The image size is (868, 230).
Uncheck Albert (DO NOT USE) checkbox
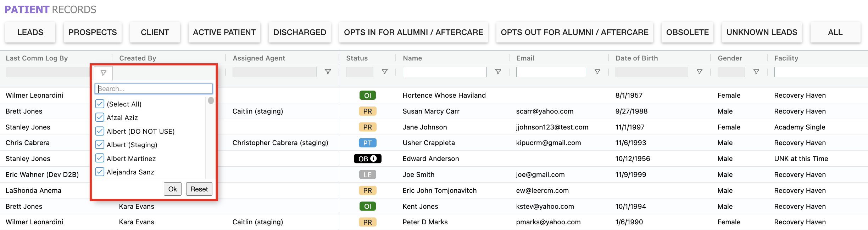point(100,131)
